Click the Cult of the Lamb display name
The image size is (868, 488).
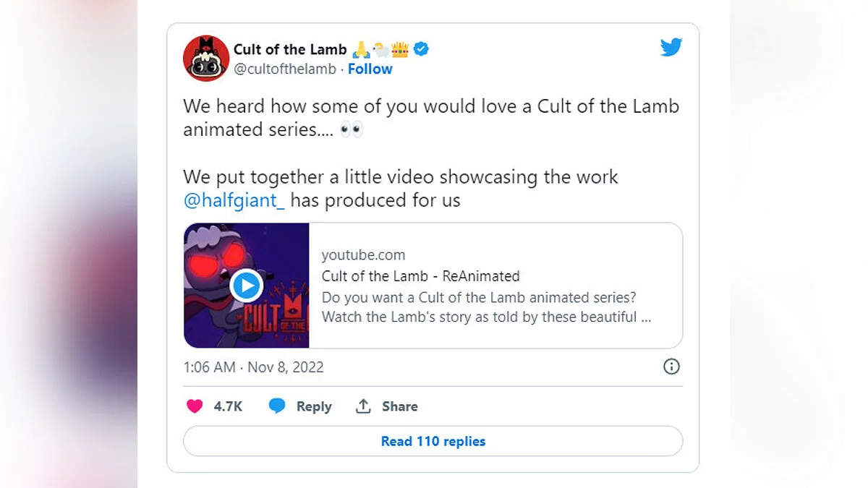coord(290,49)
